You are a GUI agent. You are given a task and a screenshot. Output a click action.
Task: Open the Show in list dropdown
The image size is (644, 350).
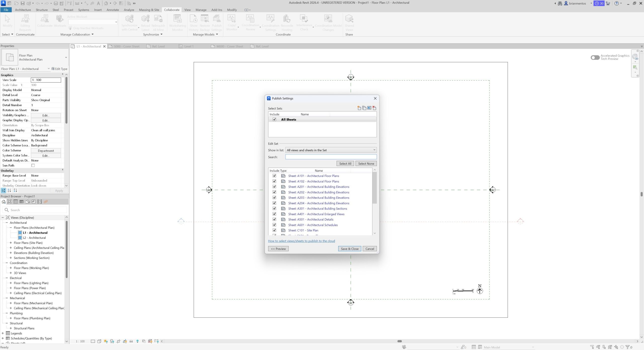[331, 150]
